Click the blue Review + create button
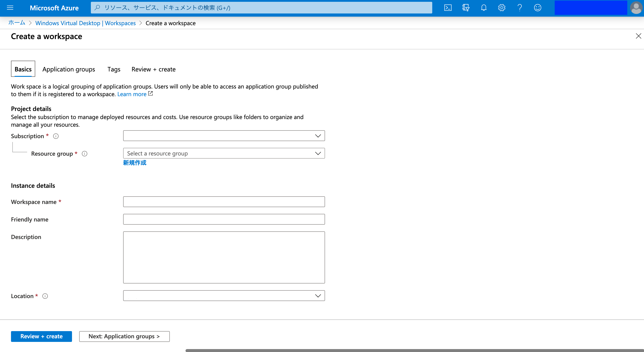The width and height of the screenshot is (644, 352). (x=41, y=336)
